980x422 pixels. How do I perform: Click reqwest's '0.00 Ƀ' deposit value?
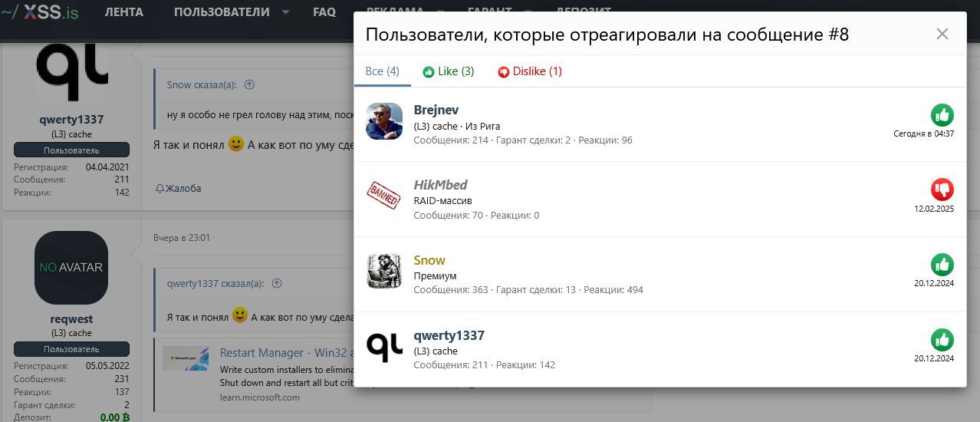coord(115,417)
